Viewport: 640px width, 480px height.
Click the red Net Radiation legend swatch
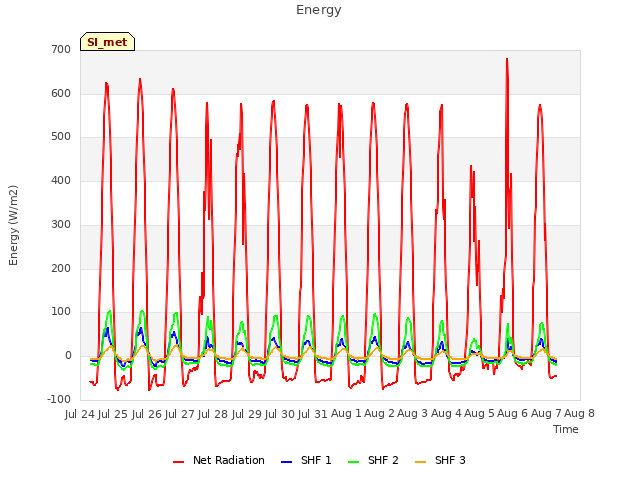tap(178, 462)
